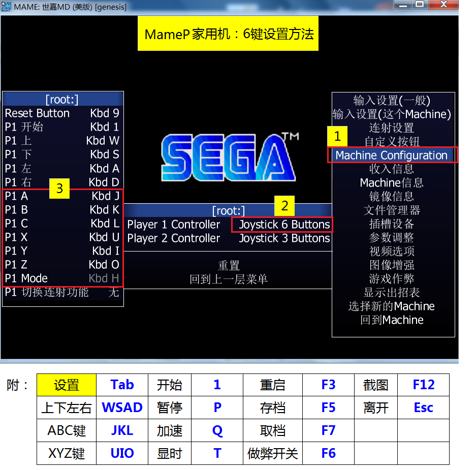Click the F12 key cell
This screenshot has width=476, height=470.
424,385
